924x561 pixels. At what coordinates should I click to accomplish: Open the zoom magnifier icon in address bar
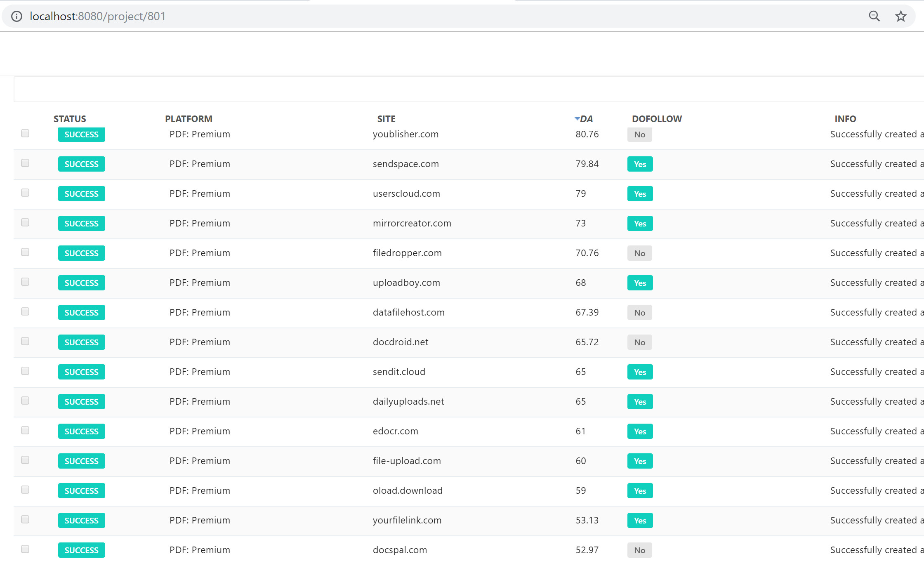point(874,16)
